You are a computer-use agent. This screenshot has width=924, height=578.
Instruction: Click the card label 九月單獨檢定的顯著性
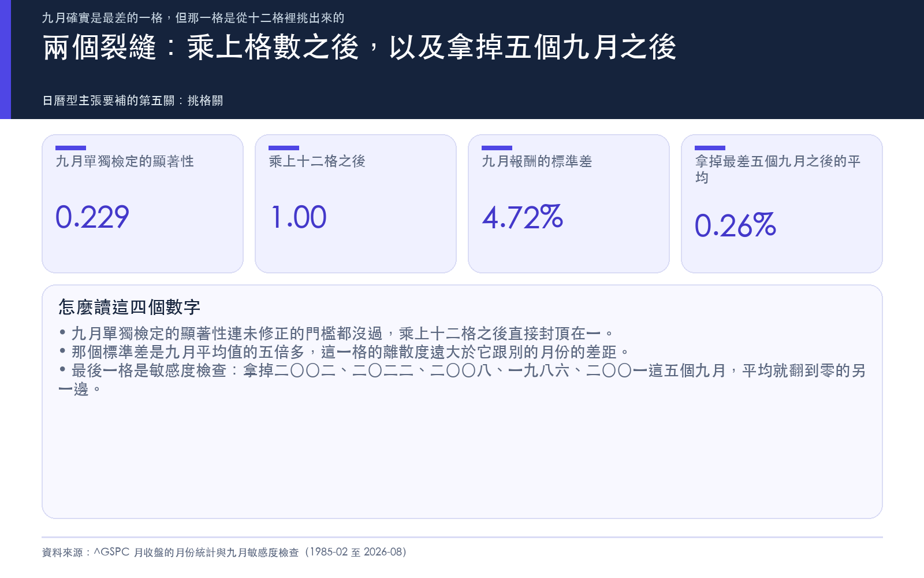pos(125,161)
